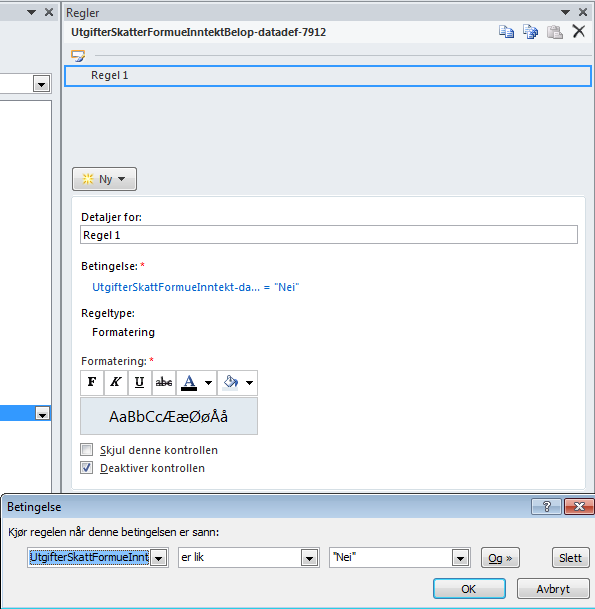Click the font color A icon
Screen dimensions: 595x609
click(x=189, y=383)
